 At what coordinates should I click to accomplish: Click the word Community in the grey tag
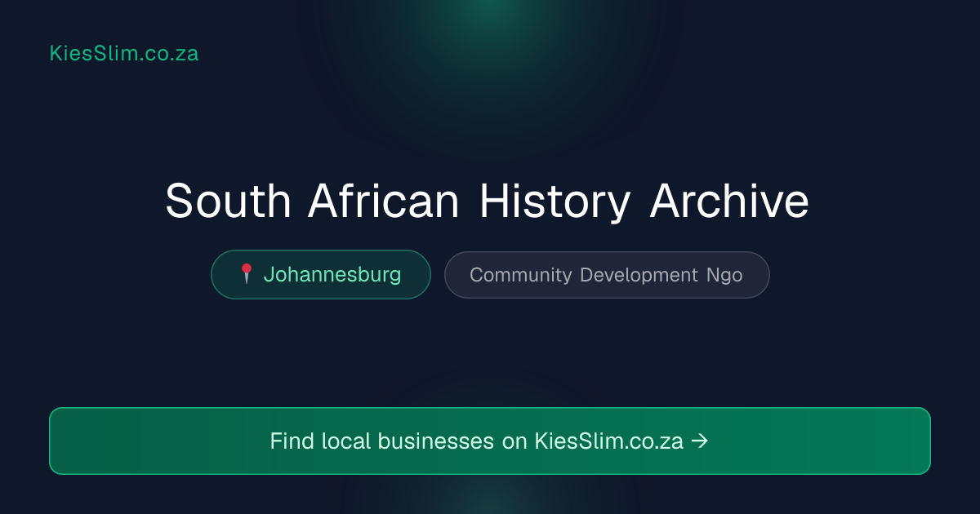521,275
